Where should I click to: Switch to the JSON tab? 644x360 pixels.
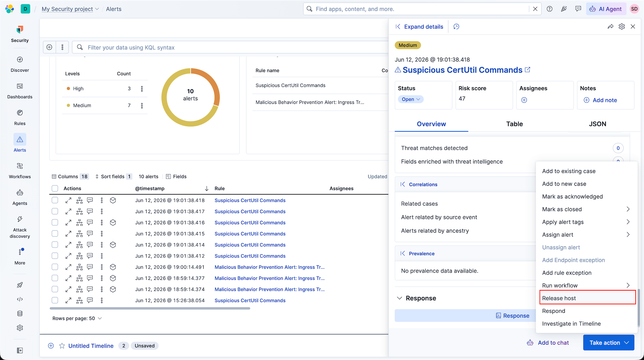click(597, 124)
